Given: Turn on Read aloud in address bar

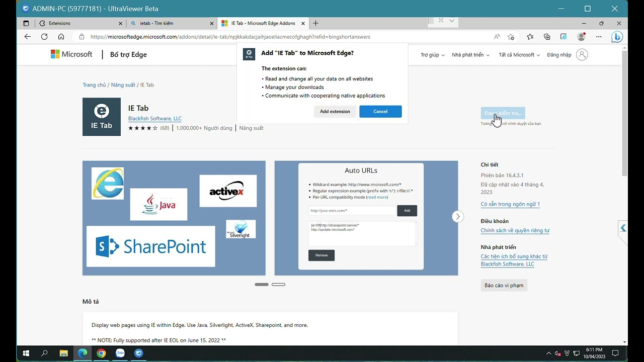Looking at the screenshot, I should click(x=497, y=37).
